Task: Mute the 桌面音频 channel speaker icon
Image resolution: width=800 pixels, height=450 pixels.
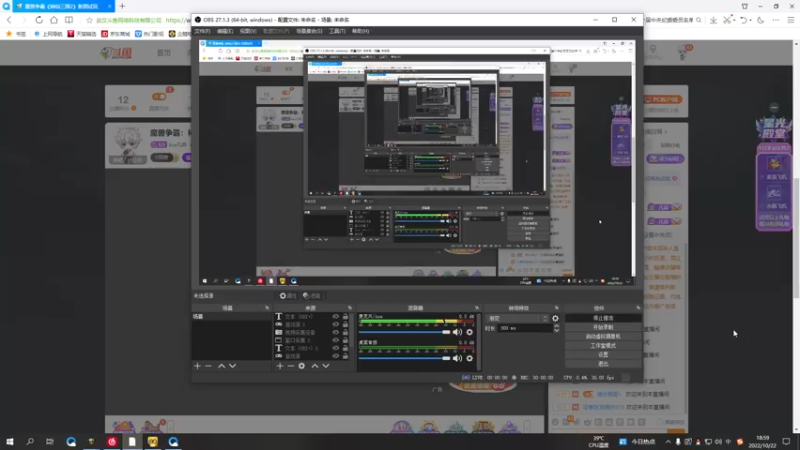Action: click(457, 358)
